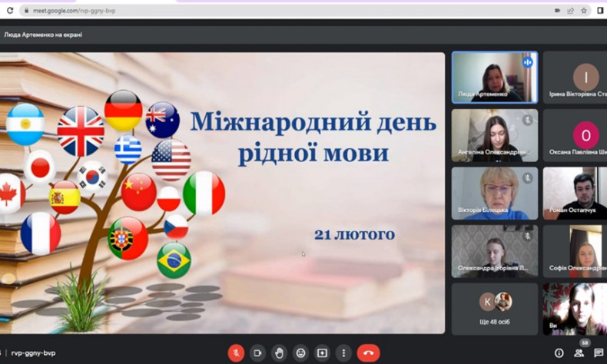Open the more options three-dot menu
This screenshot has width=607, height=364.
coord(343,353)
